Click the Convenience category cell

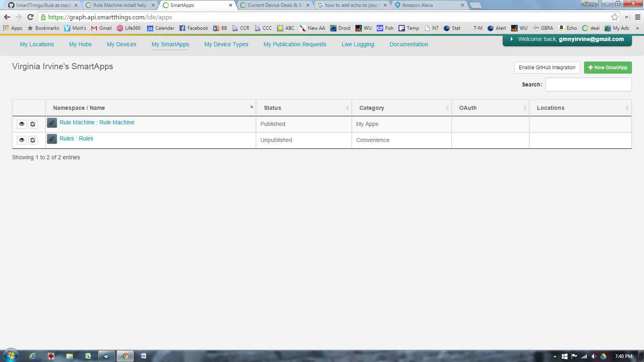[402, 140]
